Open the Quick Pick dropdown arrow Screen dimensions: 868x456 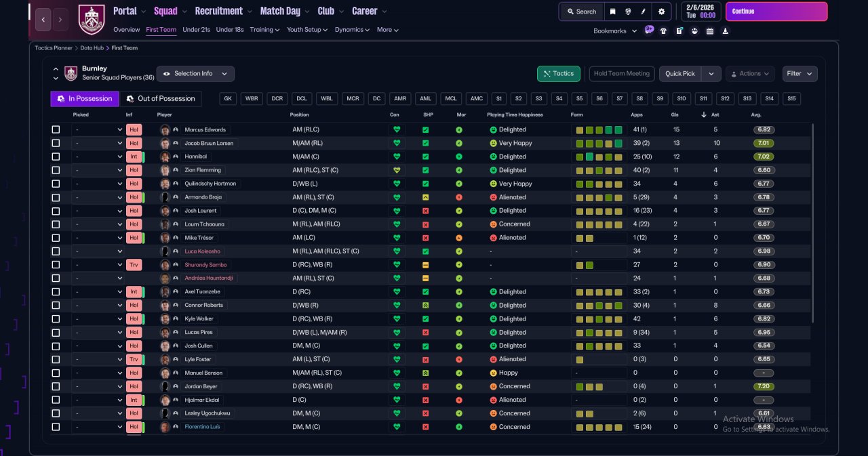pyautogui.click(x=711, y=73)
